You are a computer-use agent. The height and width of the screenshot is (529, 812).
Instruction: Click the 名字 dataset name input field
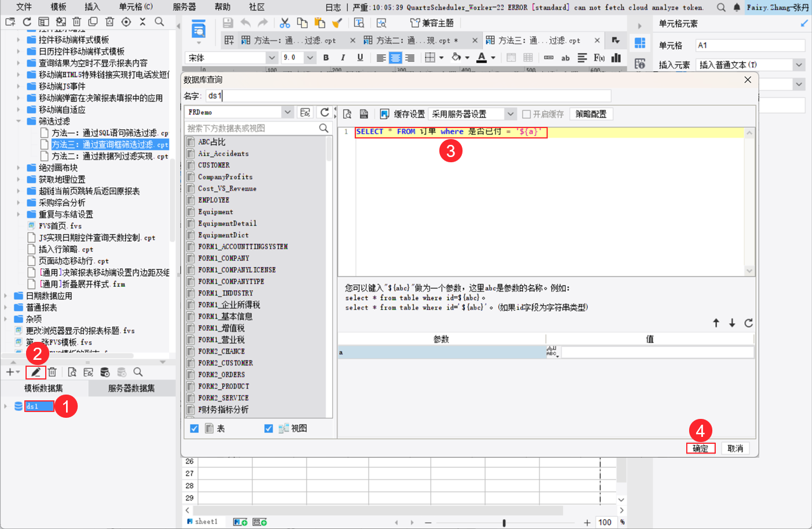point(408,96)
